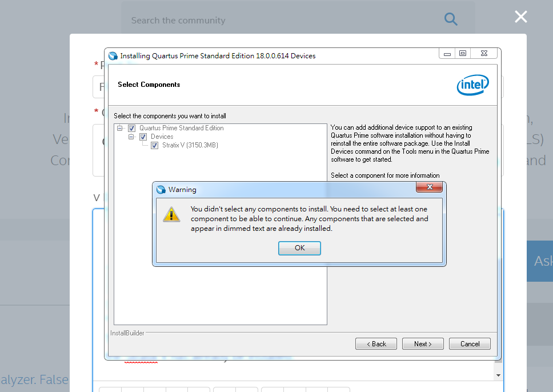Viewport: 553px width, 392px height.
Task: Click the Warning dialog title icon
Action: pos(161,190)
